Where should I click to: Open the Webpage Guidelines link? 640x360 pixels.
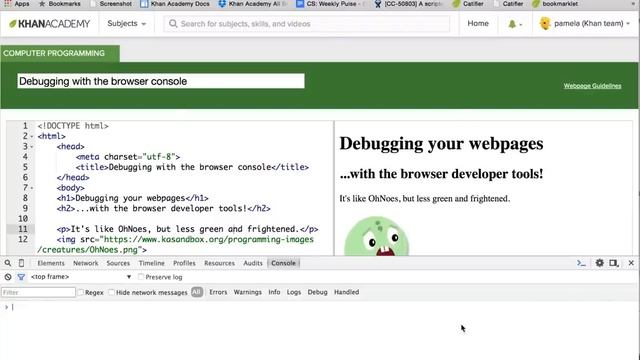pyautogui.click(x=592, y=86)
